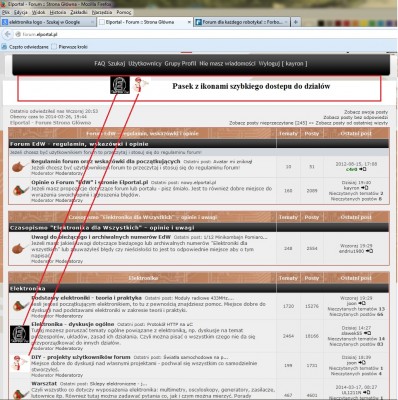Open 'Zobacz posty bez odpowiedzi' link
398x400 pixels.
(x=356, y=117)
